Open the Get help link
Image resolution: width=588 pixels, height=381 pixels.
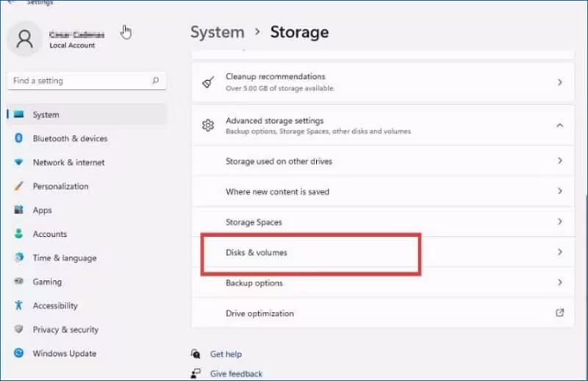click(226, 354)
